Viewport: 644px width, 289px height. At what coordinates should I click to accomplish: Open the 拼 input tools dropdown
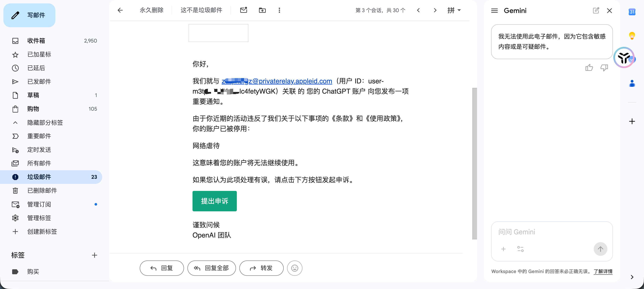coord(454,10)
